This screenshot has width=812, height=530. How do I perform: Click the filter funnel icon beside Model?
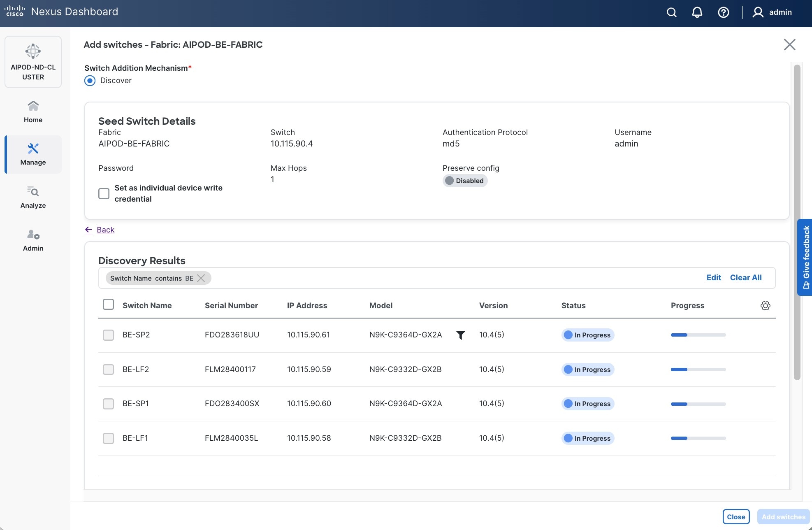(x=461, y=335)
